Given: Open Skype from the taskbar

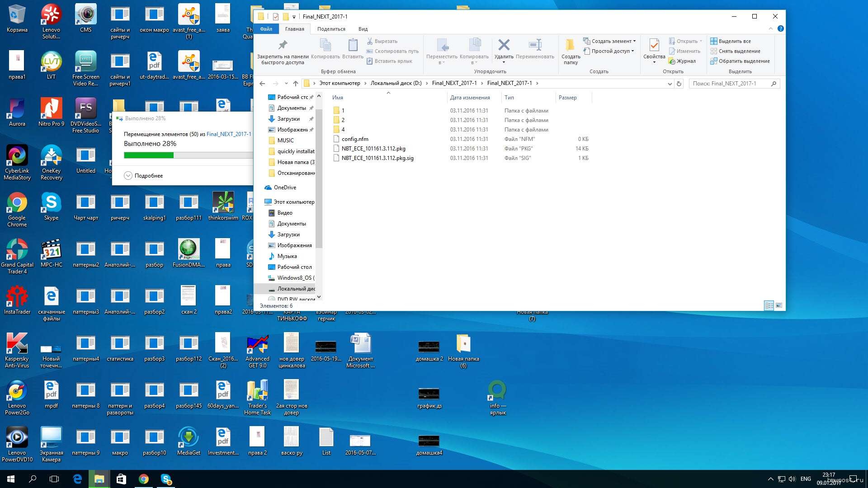Looking at the screenshot, I should 166,479.
